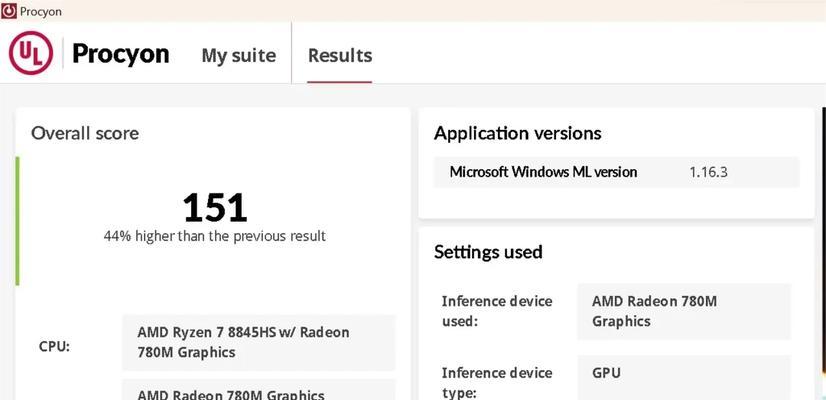826x400 pixels.
Task: Click the UL logo icon
Action: (x=31, y=53)
